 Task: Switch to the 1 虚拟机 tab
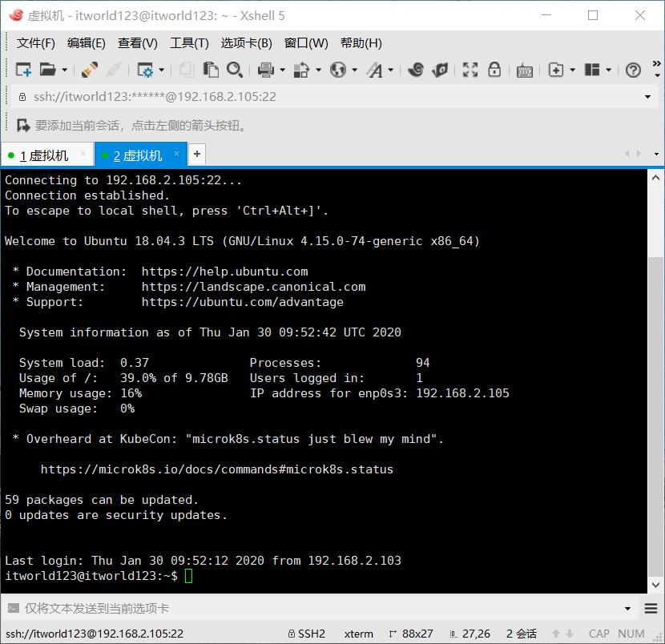[x=44, y=153]
